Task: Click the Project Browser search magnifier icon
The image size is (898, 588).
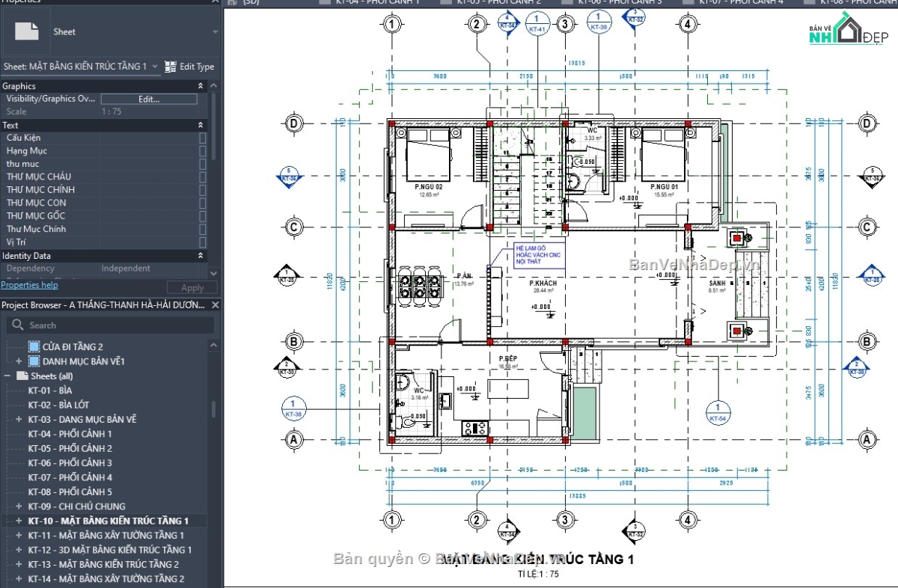Action: click(17, 325)
